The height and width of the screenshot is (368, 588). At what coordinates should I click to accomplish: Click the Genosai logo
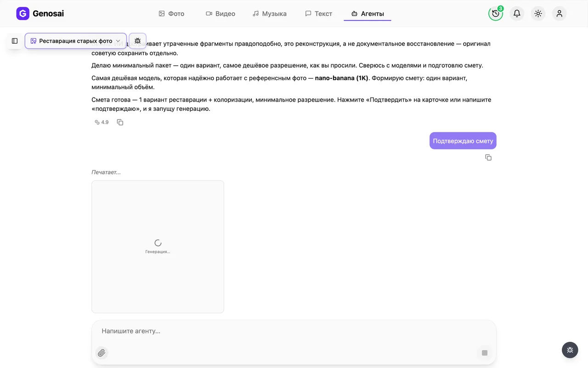(40, 13)
